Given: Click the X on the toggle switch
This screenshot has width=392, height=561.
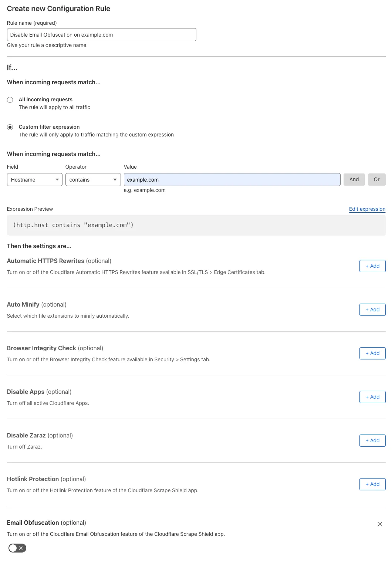Looking at the screenshot, I should tap(21, 548).
